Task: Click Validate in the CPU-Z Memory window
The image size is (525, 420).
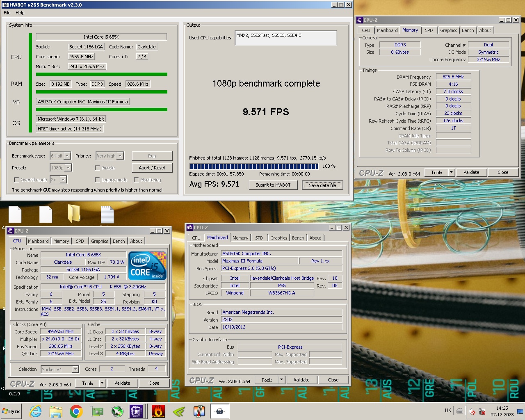Action: pyautogui.click(x=471, y=172)
